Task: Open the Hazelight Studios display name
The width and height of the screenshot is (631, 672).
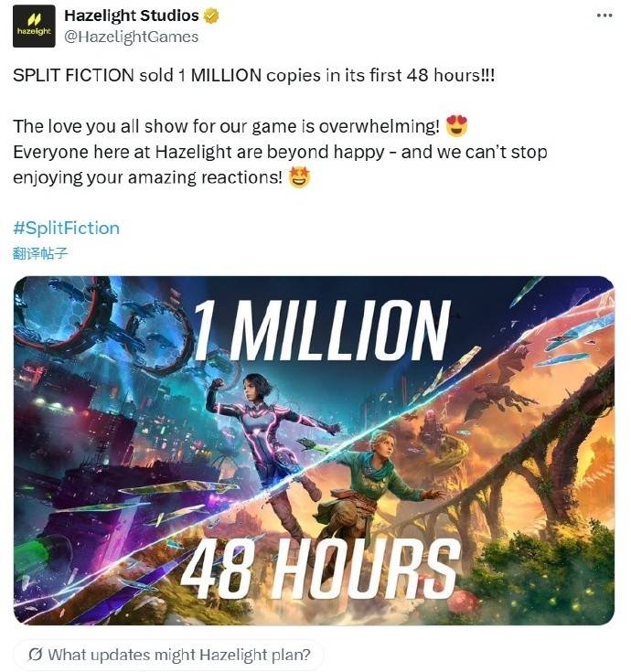Action: [x=131, y=16]
